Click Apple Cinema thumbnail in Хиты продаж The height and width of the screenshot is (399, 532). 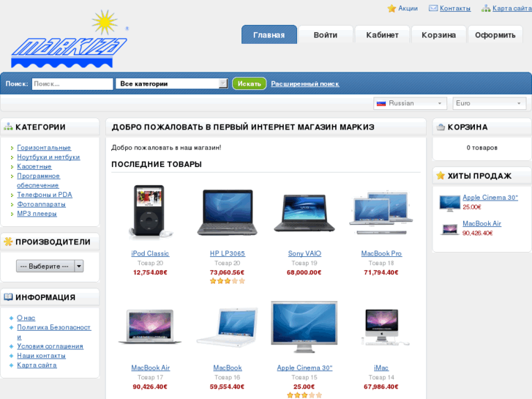[449, 203]
